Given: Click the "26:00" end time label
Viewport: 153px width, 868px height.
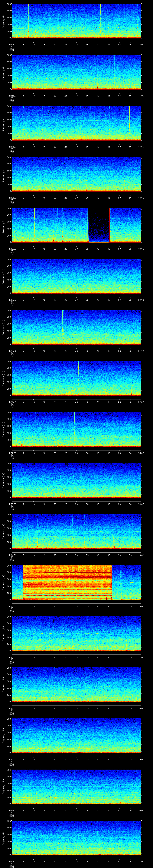Looking at the screenshot, I should click(141, 606).
